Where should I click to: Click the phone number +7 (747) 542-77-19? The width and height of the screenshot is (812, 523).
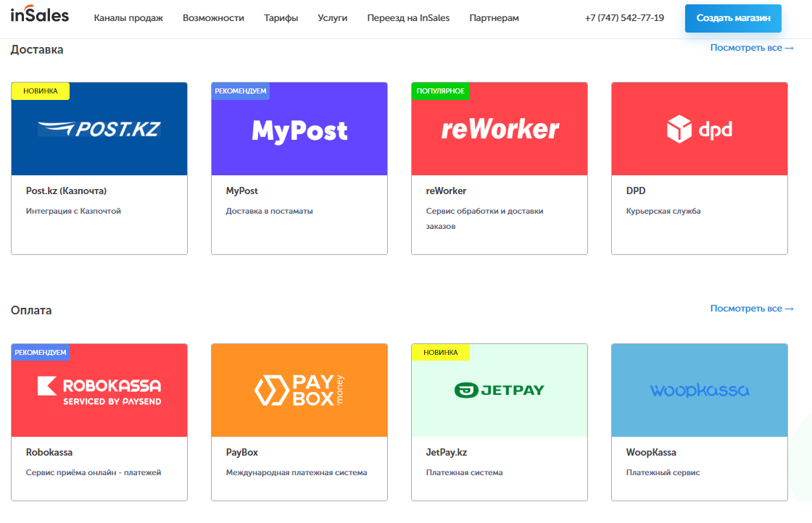pyautogui.click(x=624, y=18)
